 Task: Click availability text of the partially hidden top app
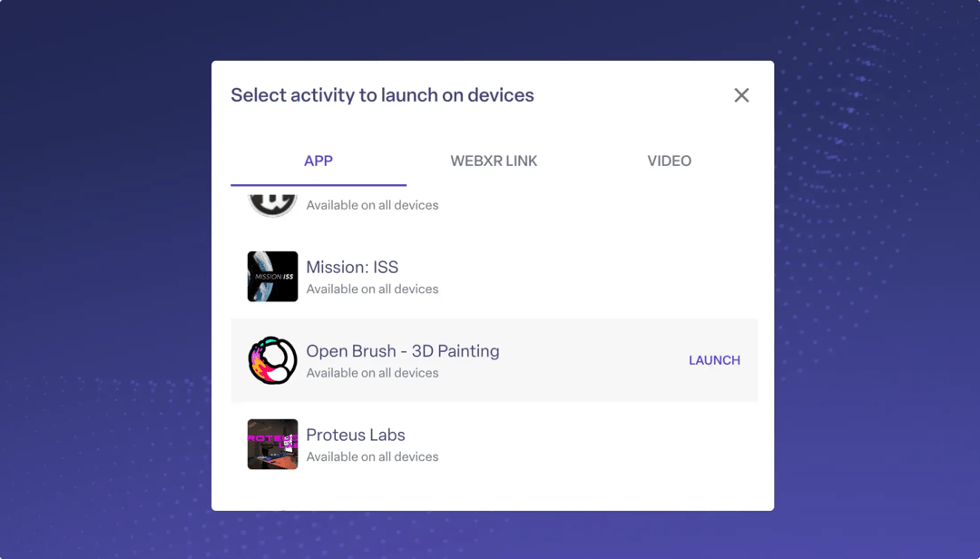tap(372, 205)
